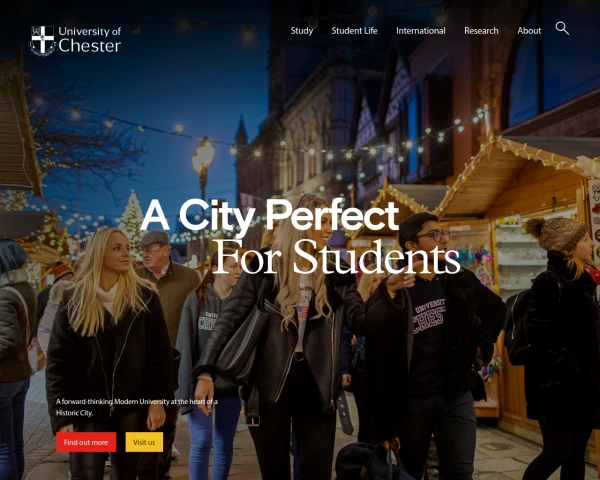
Task: Open the Study menu
Action: coord(302,31)
